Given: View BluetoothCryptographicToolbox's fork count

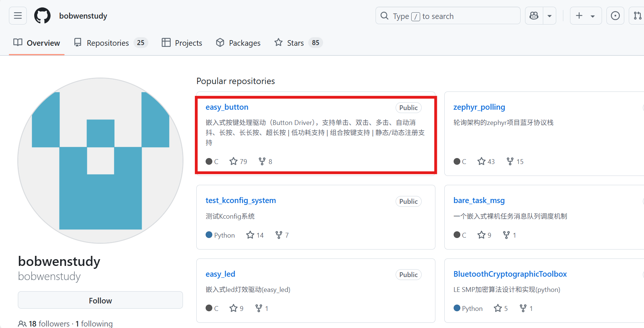Looking at the screenshot, I should 526,308.
